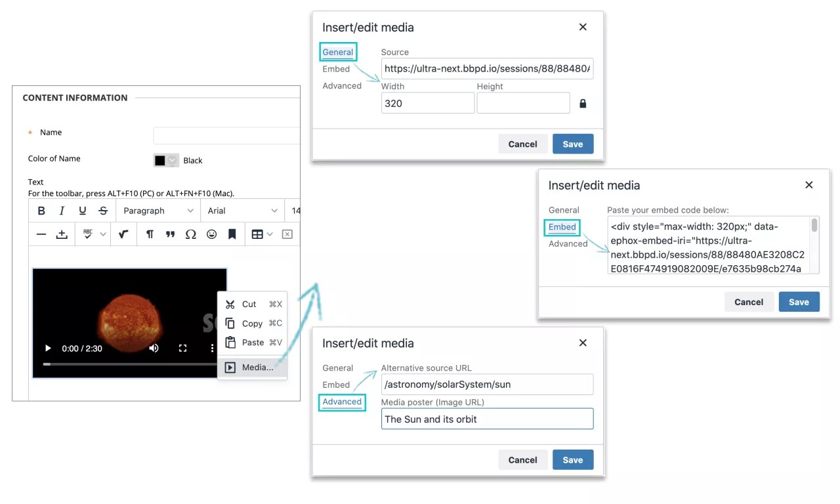Insert a horizontal line
This screenshot has width=840, height=504.
[x=41, y=234]
